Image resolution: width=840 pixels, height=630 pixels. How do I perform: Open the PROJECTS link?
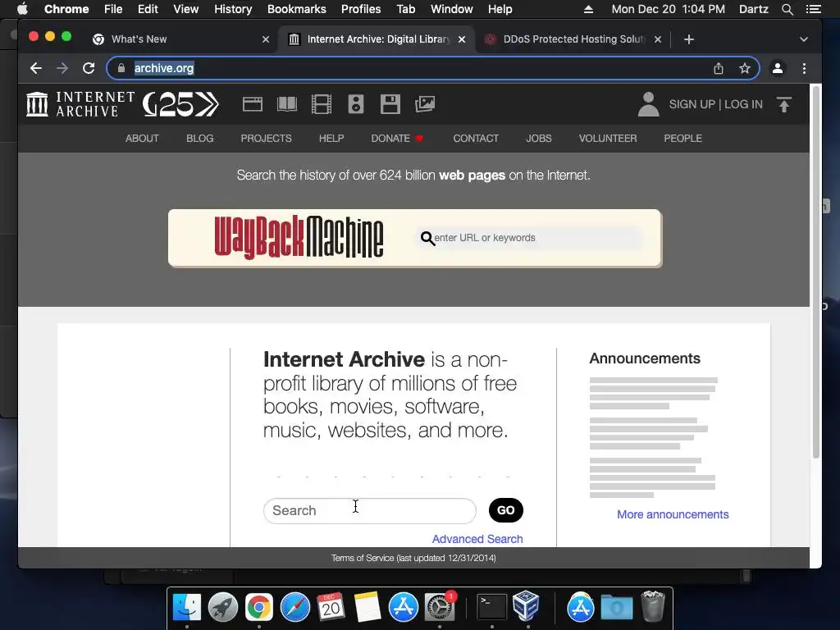(x=267, y=138)
